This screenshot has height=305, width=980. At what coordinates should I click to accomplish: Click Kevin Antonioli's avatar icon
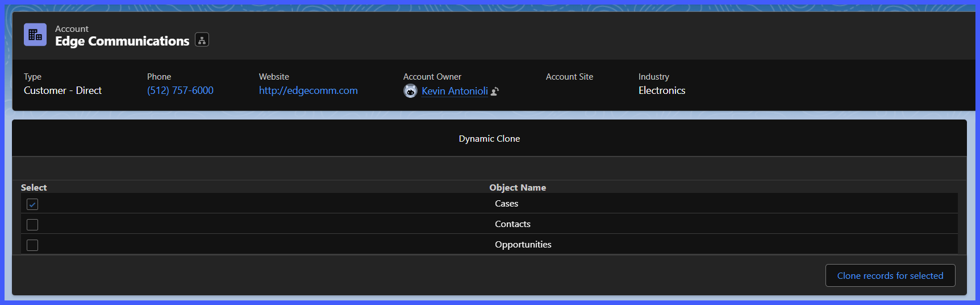pos(410,90)
